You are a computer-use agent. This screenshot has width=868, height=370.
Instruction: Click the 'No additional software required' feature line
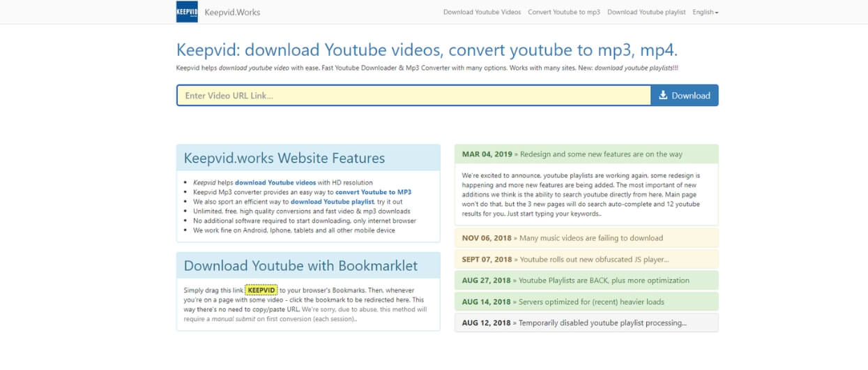(305, 220)
